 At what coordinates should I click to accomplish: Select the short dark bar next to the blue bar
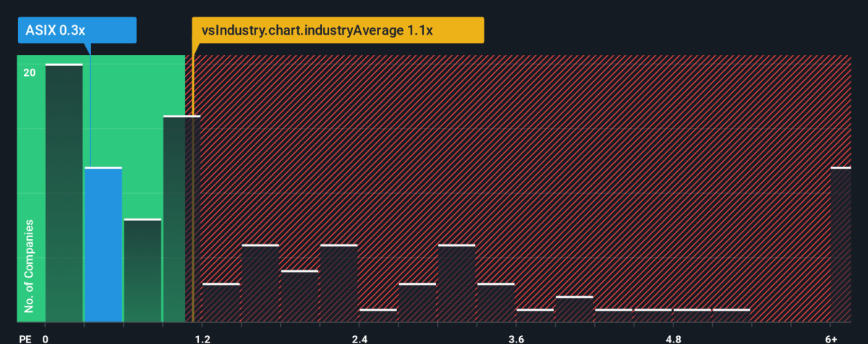tap(142, 271)
